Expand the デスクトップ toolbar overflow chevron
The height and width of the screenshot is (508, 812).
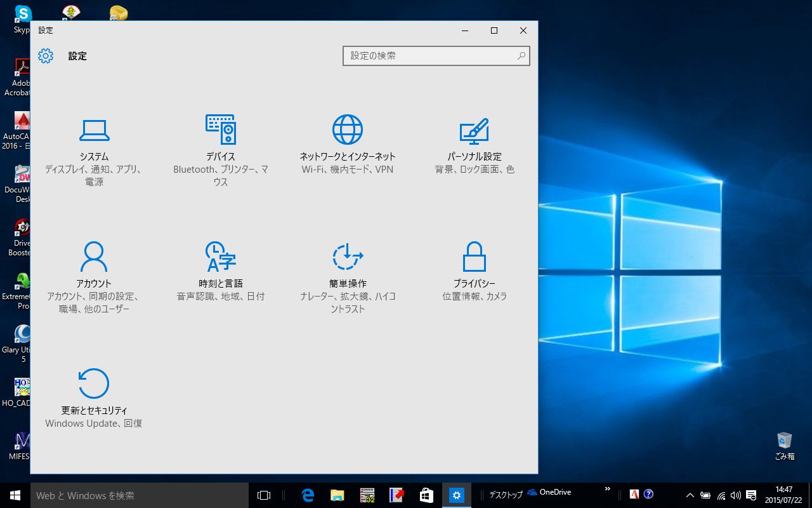[607, 489]
